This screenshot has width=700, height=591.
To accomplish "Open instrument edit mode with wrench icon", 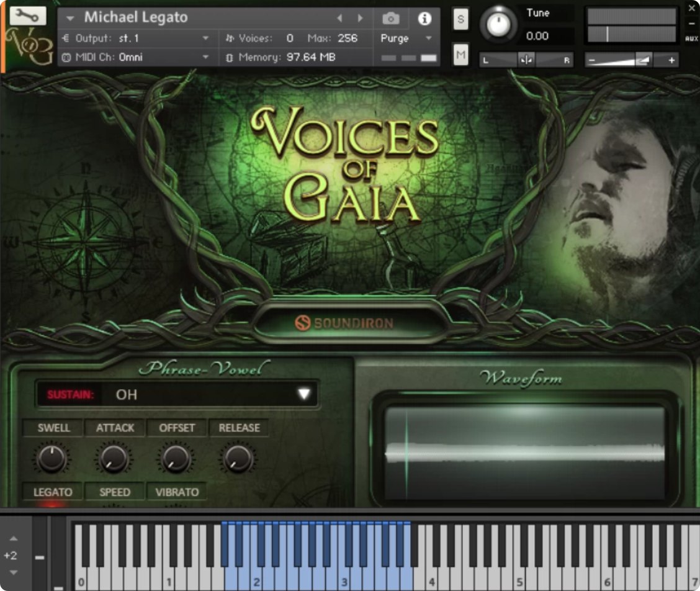I will [x=28, y=16].
